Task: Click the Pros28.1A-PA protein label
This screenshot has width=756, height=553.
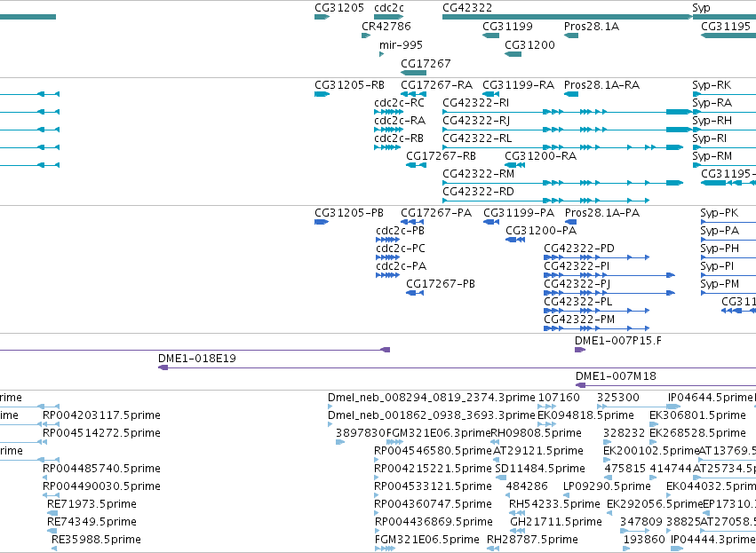Action: (601, 213)
